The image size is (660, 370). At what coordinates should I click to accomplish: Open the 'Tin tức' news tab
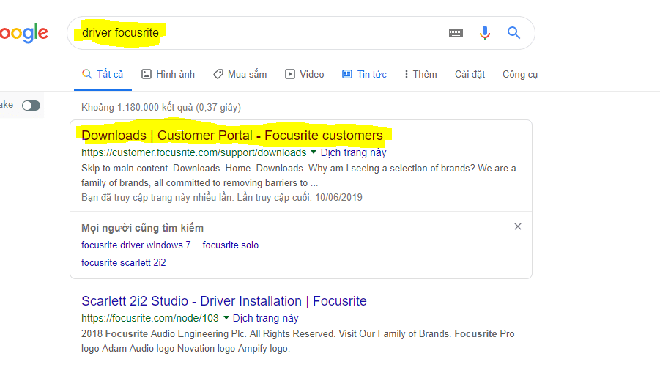coord(364,74)
